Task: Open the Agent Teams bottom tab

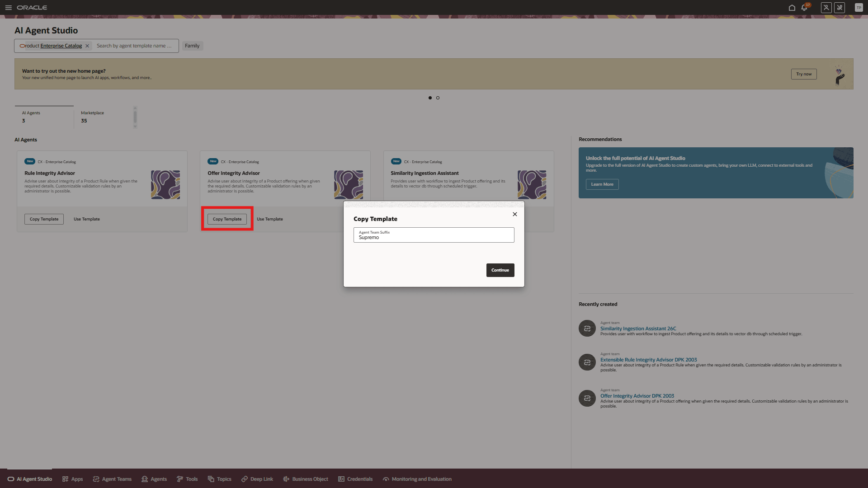Action: (x=112, y=479)
